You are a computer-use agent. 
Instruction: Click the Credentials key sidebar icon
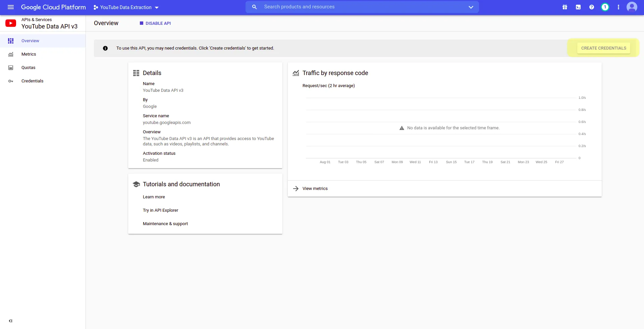pyautogui.click(x=11, y=81)
